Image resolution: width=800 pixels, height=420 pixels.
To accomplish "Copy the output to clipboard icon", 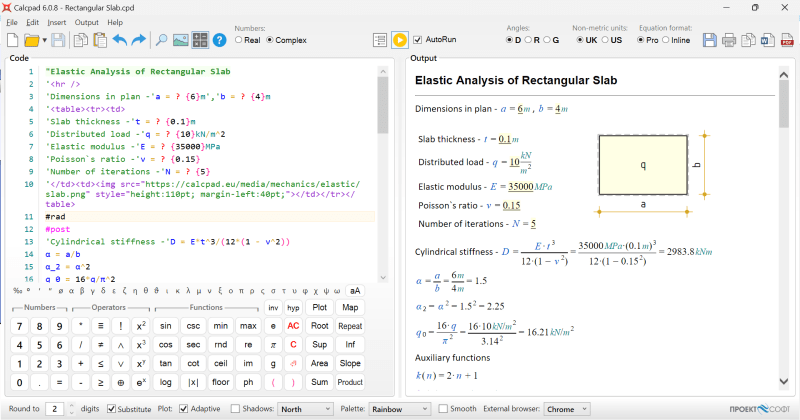I will 748,40.
